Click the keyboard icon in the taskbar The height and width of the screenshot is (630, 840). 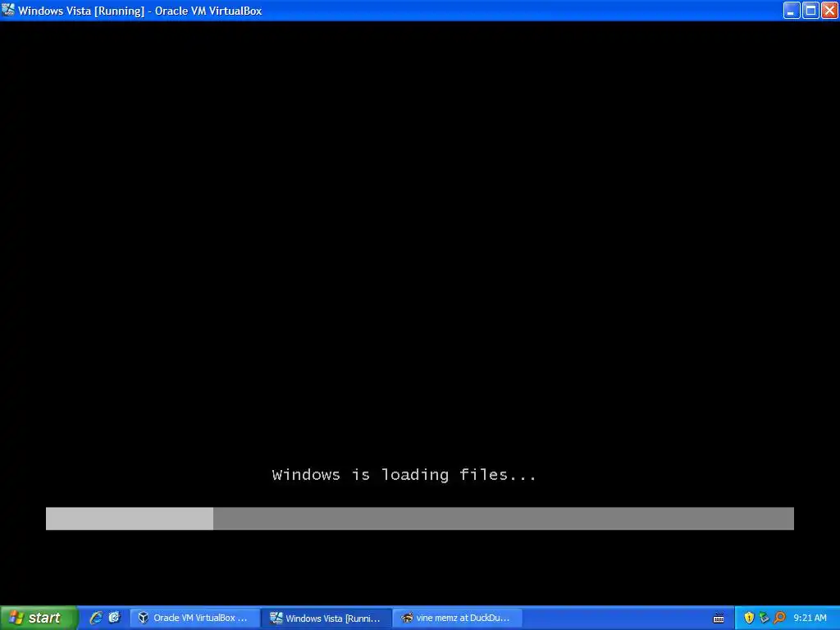(x=719, y=619)
